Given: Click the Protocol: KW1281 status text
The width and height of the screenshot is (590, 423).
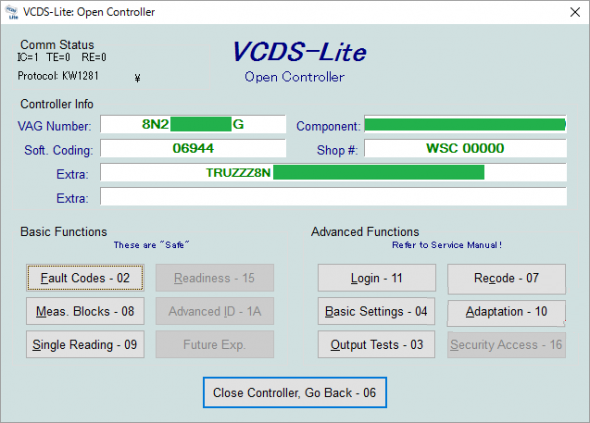Looking at the screenshot, I should tap(58, 76).
